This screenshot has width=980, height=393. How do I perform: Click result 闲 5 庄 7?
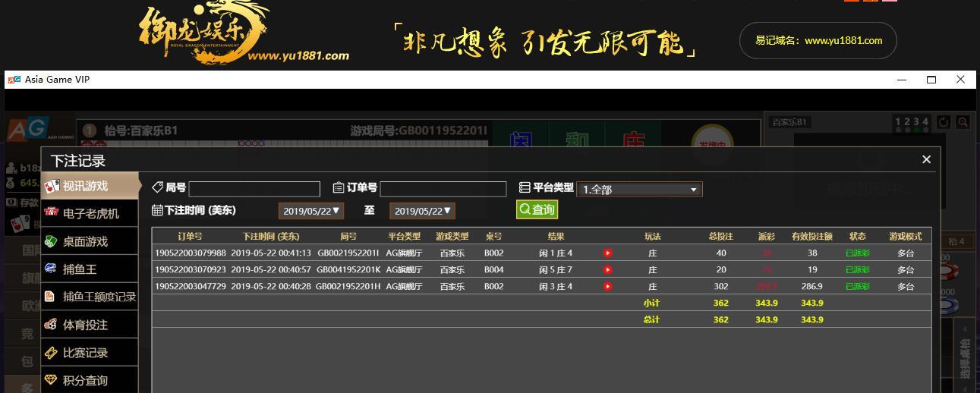(x=556, y=269)
